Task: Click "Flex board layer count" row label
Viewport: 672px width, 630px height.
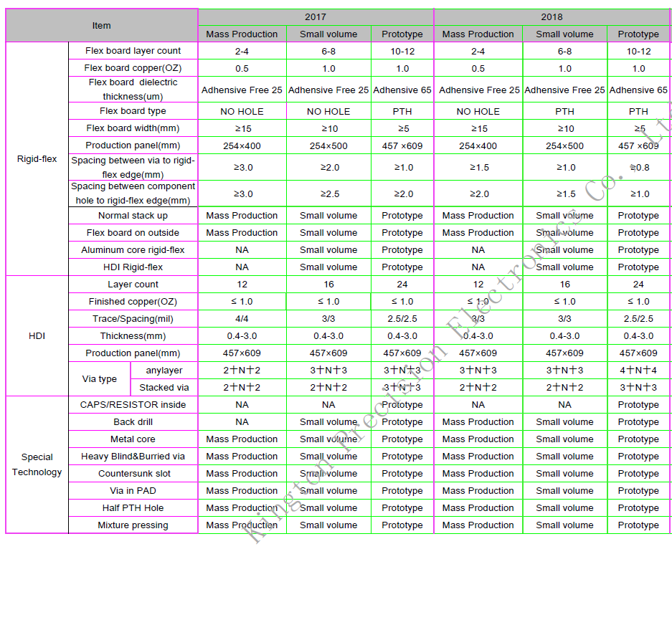Action: click(133, 51)
